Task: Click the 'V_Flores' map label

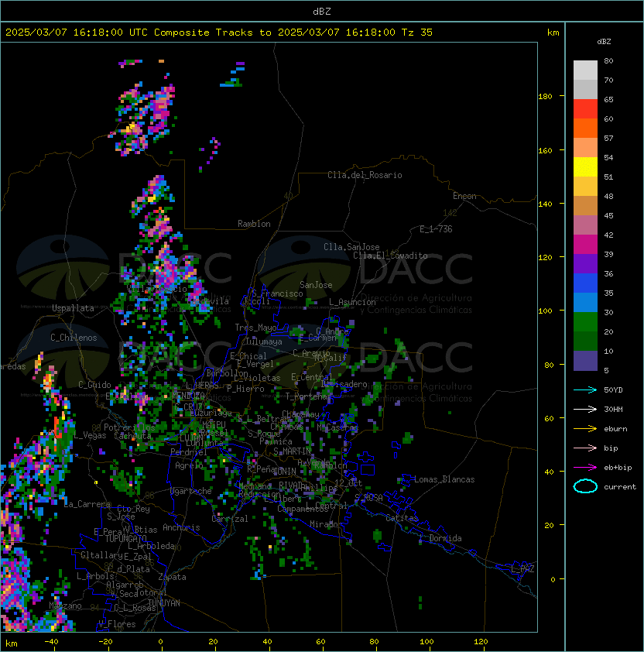Action: (117, 624)
